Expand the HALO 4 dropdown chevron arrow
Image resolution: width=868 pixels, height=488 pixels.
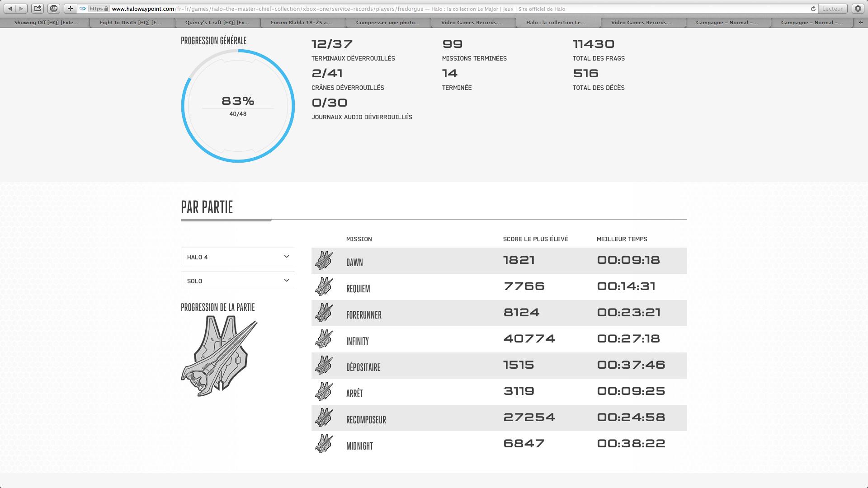[x=286, y=257]
